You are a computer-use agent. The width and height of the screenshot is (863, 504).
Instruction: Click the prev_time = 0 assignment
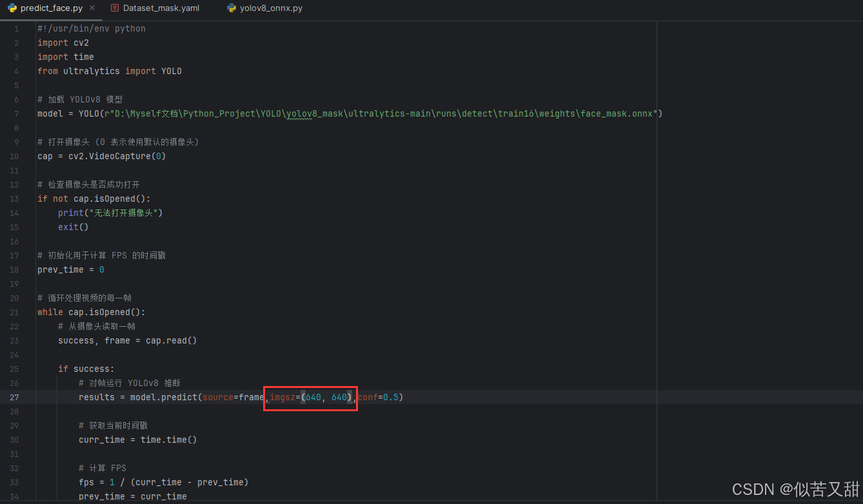(x=68, y=269)
